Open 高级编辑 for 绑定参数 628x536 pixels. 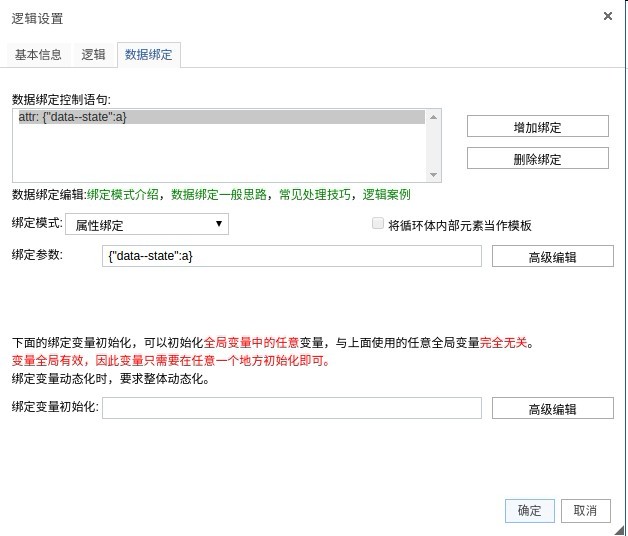[553, 256]
